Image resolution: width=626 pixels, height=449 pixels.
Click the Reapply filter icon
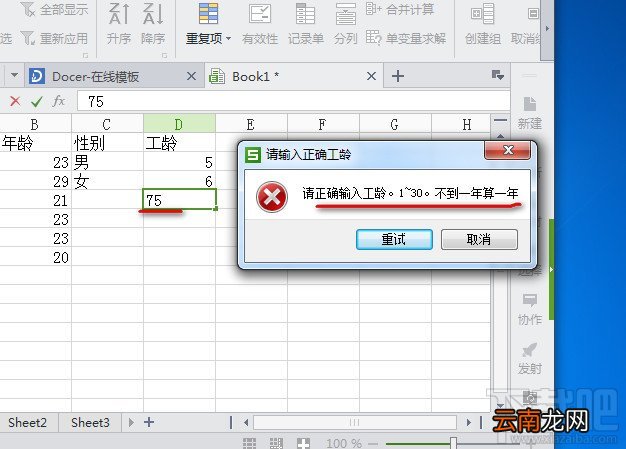[x=28, y=38]
